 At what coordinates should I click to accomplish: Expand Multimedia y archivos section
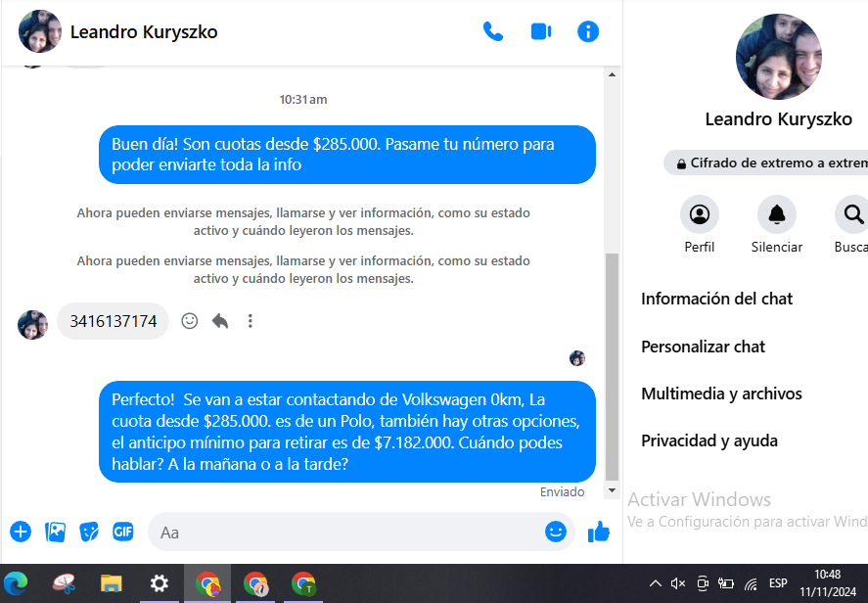pyautogui.click(x=721, y=394)
